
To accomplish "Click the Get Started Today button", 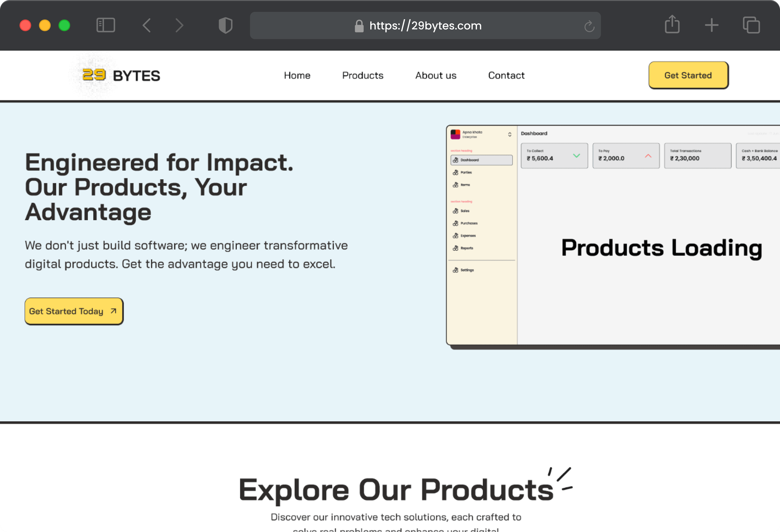I will 74,311.
